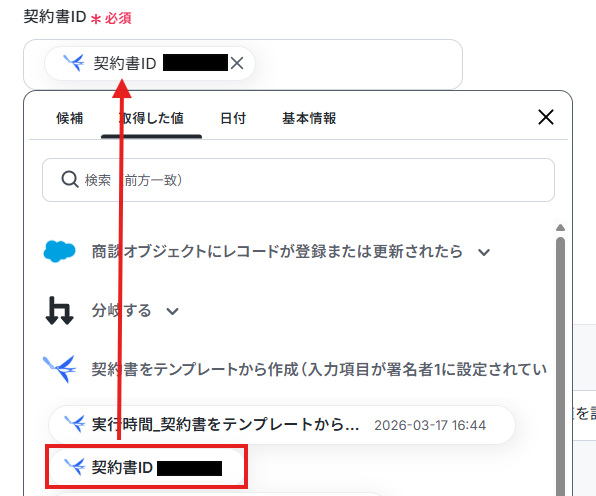This screenshot has width=596, height=496.
Task: Close the value picker panel with the X
Action: pyautogui.click(x=546, y=117)
